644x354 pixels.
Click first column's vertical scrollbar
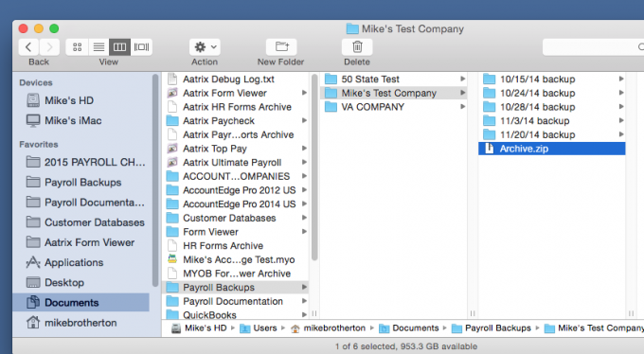(314, 168)
